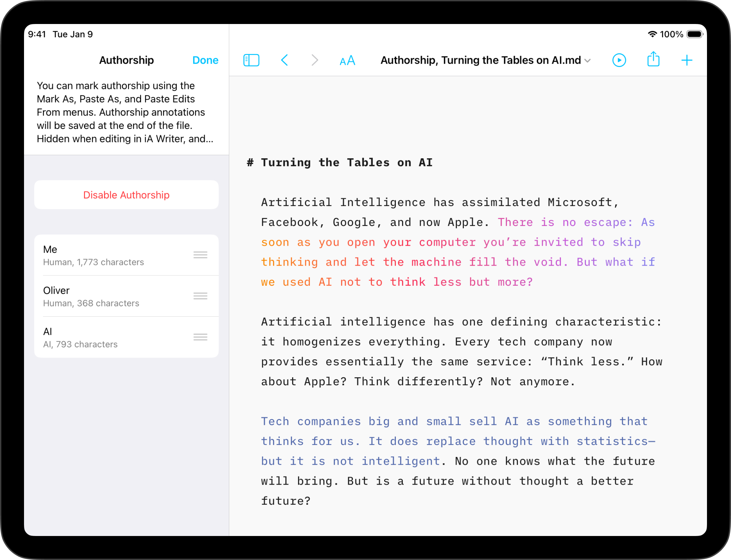Image resolution: width=731 pixels, height=560 pixels.
Task: Toggle the sidebar panel icon
Action: click(251, 60)
